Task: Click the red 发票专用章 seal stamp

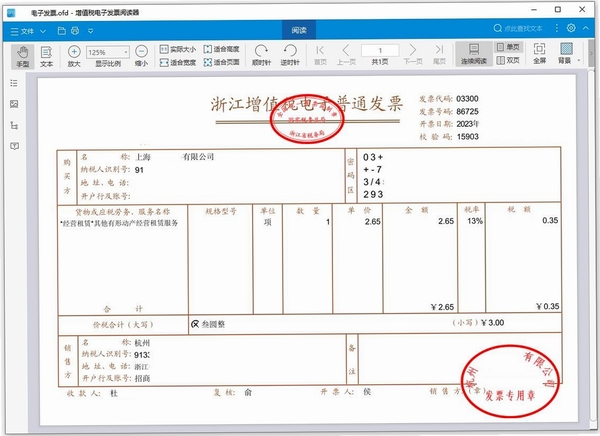Action: (x=510, y=380)
